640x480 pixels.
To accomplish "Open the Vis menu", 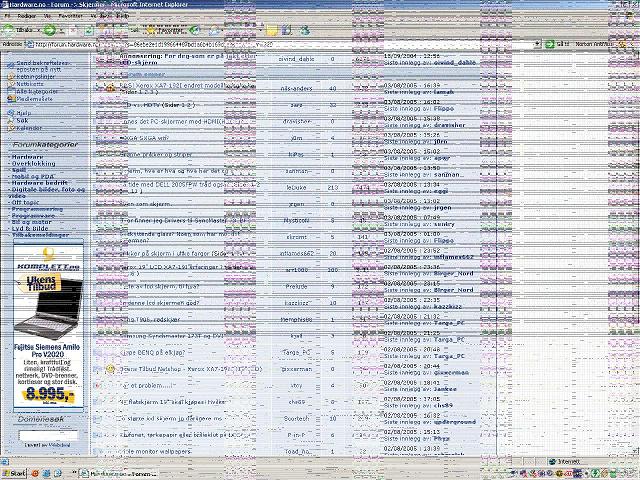I will (x=47, y=16).
